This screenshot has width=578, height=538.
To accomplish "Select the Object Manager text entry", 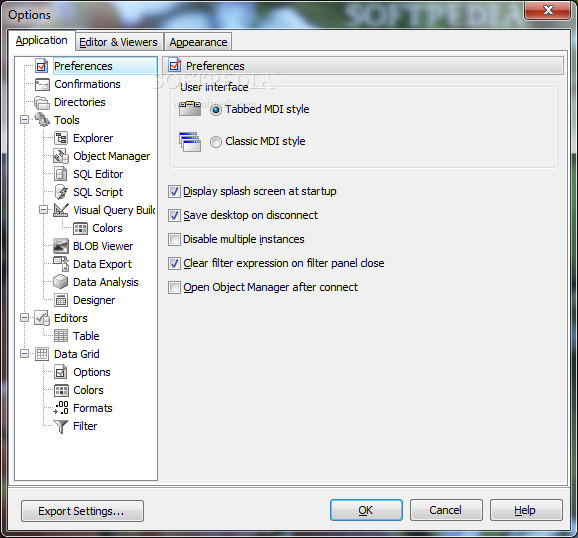I will point(111,156).
